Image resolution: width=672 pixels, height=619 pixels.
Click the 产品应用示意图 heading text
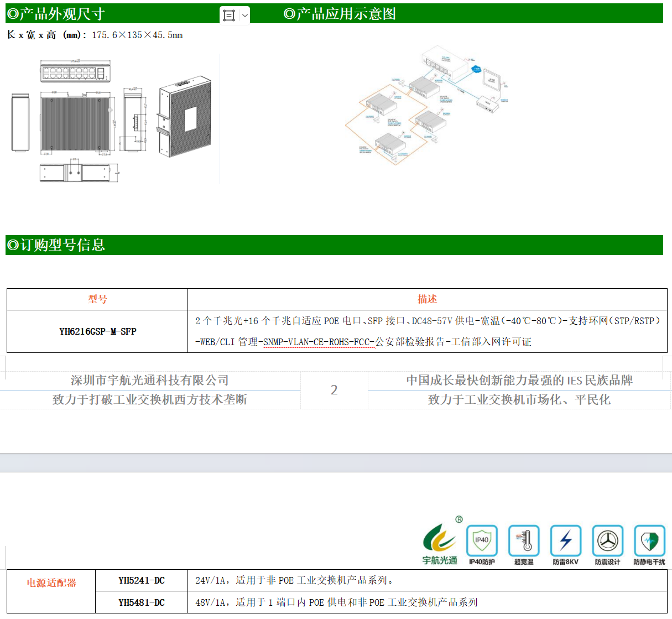click(x=340, y=14)
